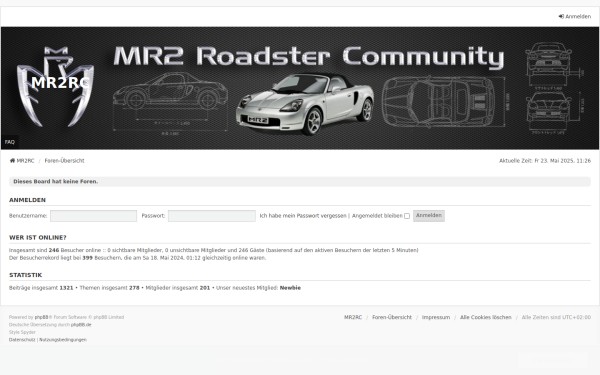Click the "MR2 Roadster Community" banner title
Image resolution: width=600 pixels, height=375 pixels.
[308, 57]
